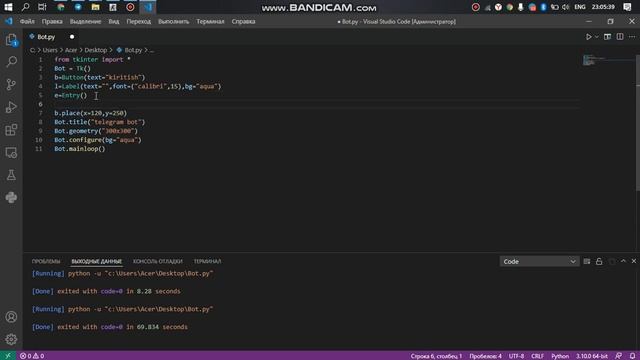The width and height of the screenshot is (640, 360).
Task: Open the Вид menu
Action: [x=114, y=21]
